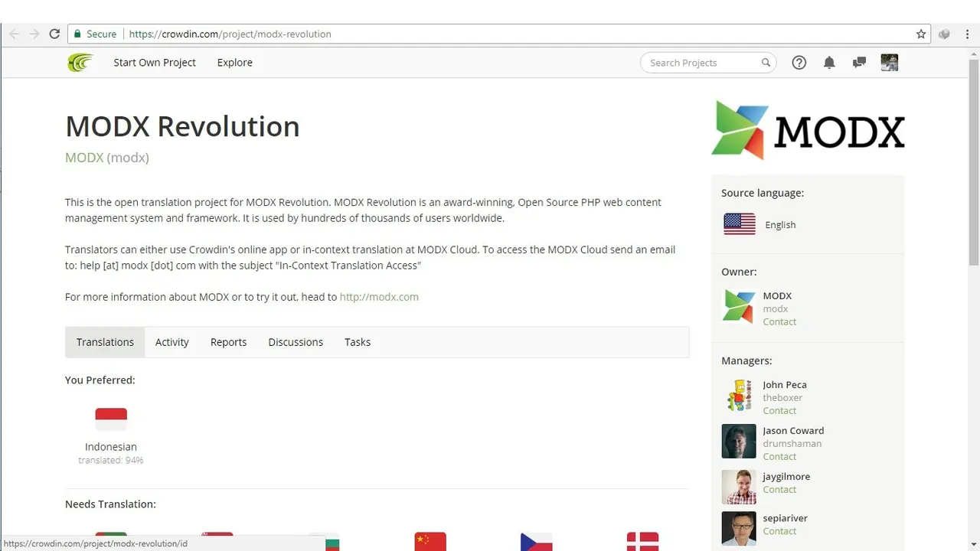The image size is (980, 551).
Task: Click the large MODX logo image
Action: pos(808,129)
